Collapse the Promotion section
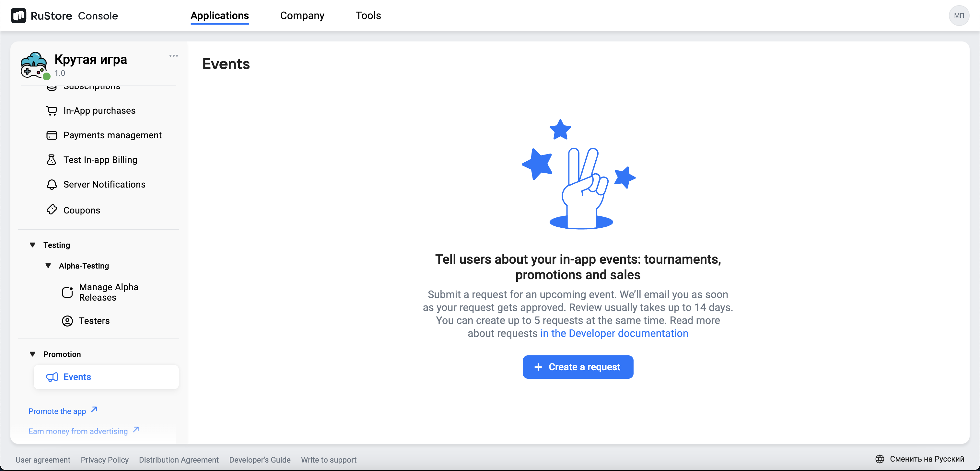 33,354
